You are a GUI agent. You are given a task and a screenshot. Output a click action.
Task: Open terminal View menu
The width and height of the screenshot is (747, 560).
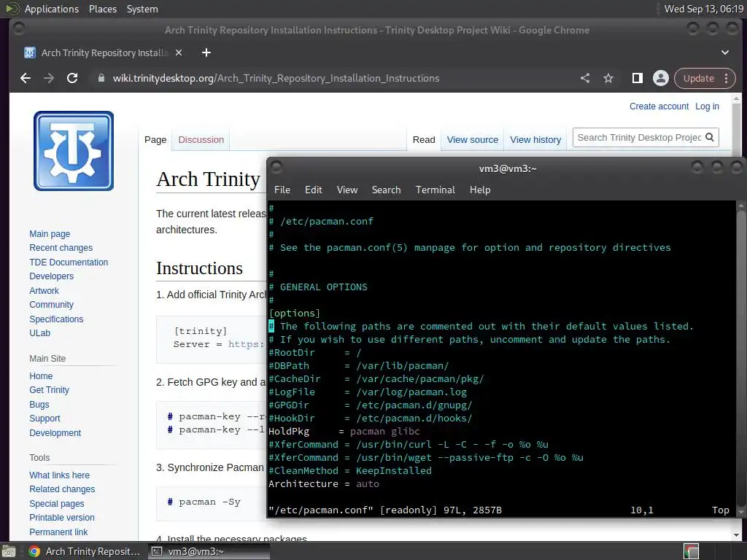coord(347,190)
